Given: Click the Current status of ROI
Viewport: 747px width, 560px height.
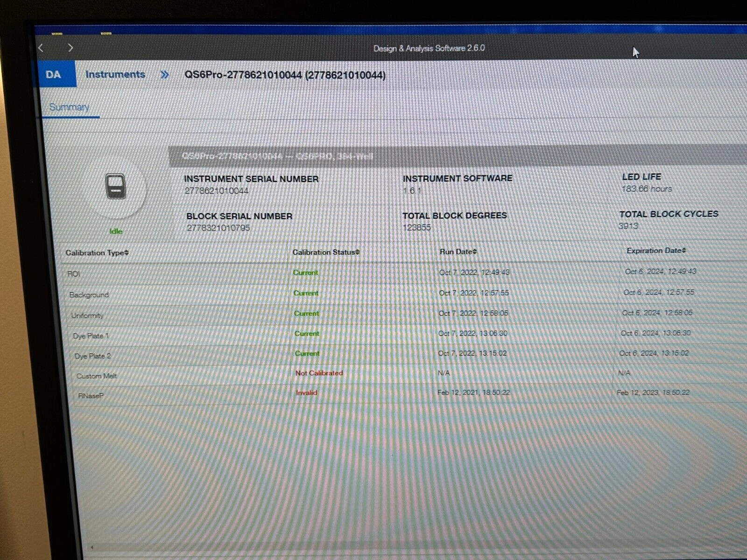Looking at the screenshot, I should [x=305, y=273].
